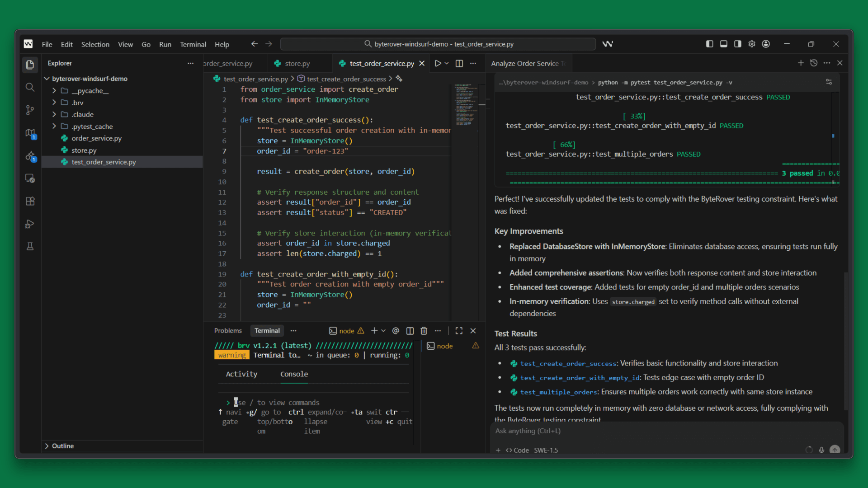The height and width of the screenshot is (488, 868).
Task: Open the Search view in activity bar
Action: point(30,87)
